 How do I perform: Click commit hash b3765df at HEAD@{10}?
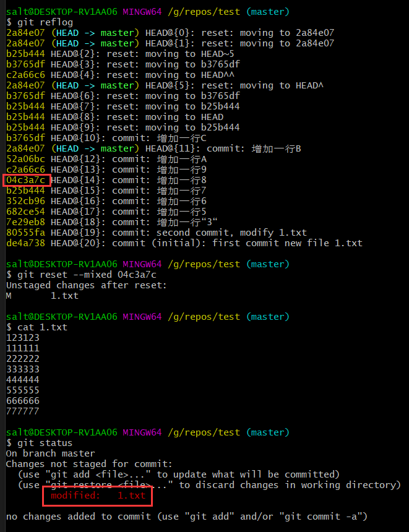(x=25, y=138)
